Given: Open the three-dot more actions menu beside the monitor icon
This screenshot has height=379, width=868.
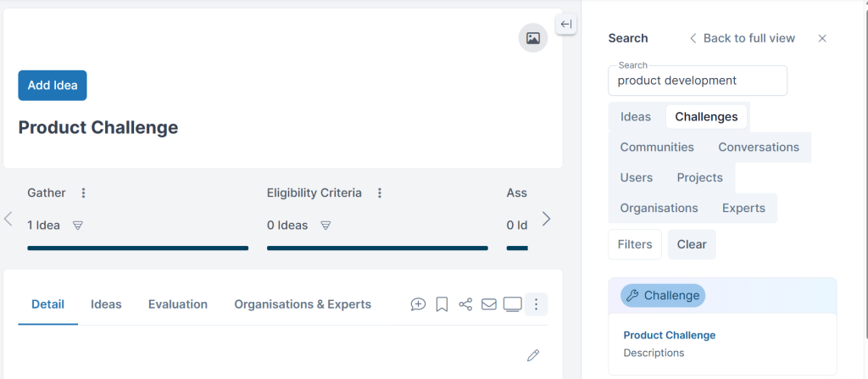Looking at the screenshot, I should pos(536,304).
